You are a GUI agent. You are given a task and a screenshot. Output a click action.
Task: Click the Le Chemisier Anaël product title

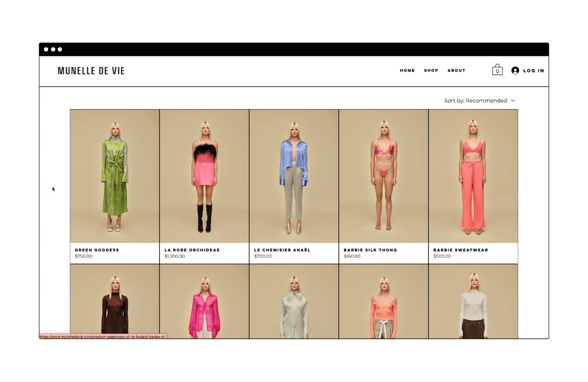(282, 250)
